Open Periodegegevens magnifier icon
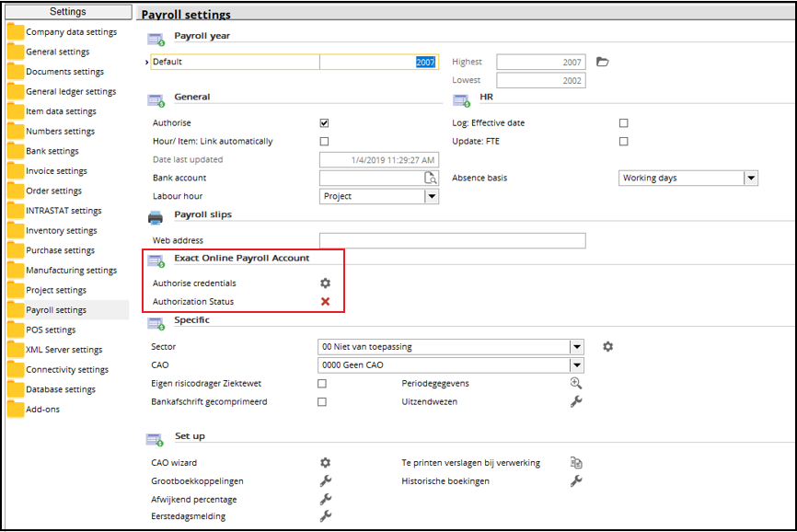Viewport: 797px width, 532px height. click(576, 383)
